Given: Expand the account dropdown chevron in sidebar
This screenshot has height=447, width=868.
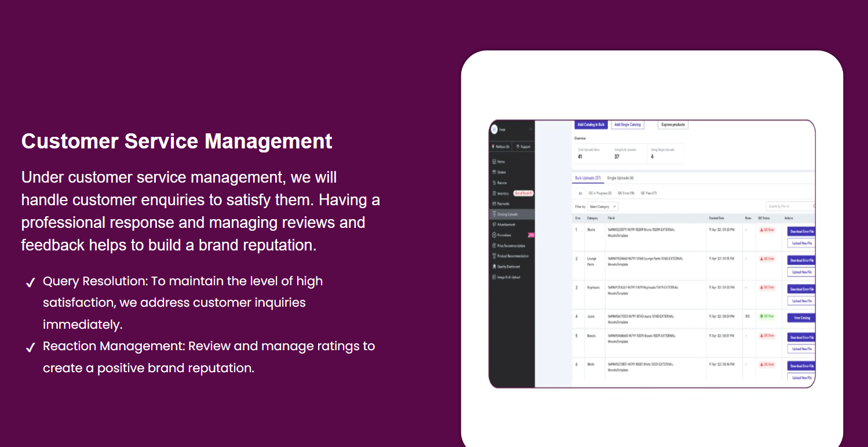Looking at the screenshot, I should pos(530,129).
